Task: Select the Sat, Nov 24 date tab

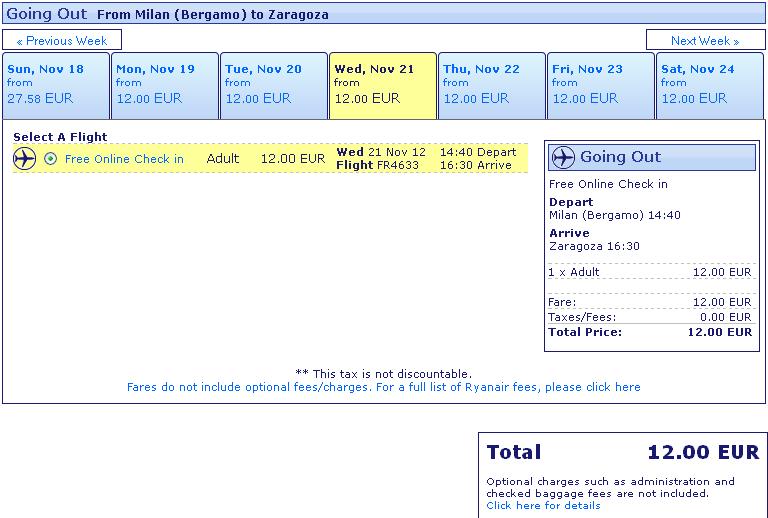Action: point(710,86)
